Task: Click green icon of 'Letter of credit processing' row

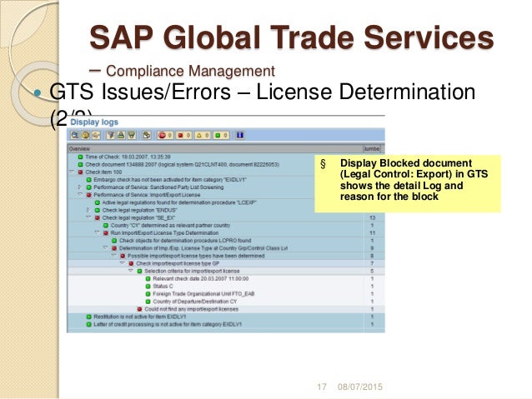Action: point(89,324)
